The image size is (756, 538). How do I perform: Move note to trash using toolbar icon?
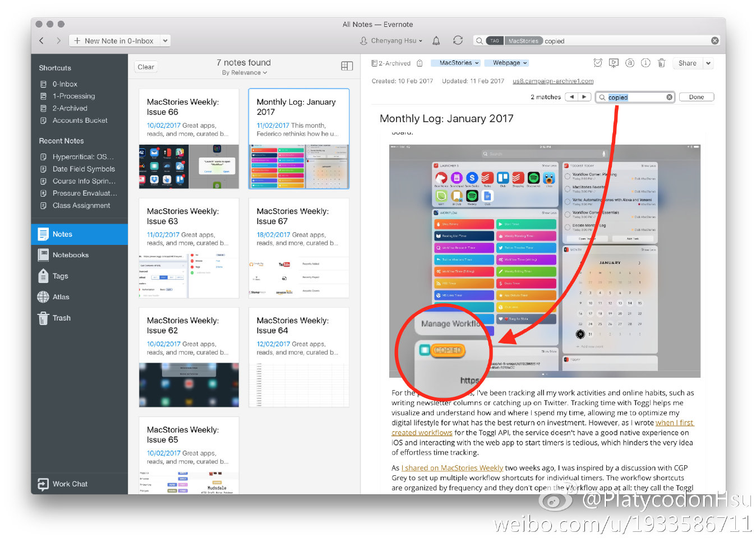pos(661,63)
